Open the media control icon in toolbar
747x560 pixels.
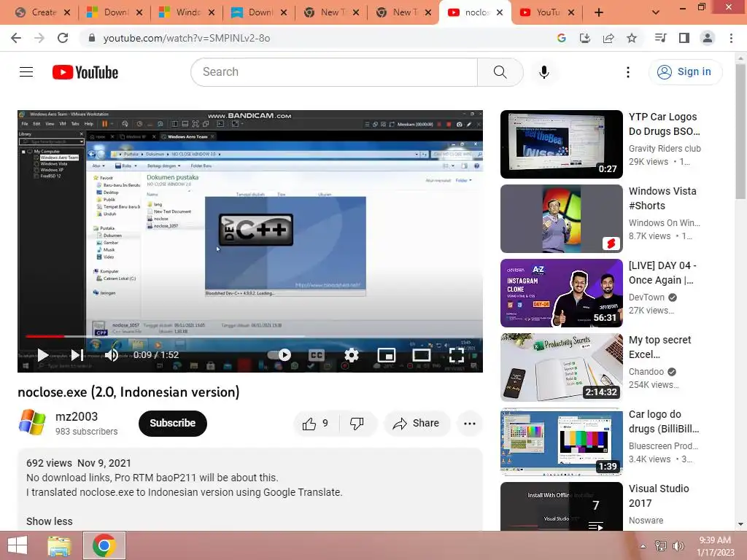click(x=660, y=38)
